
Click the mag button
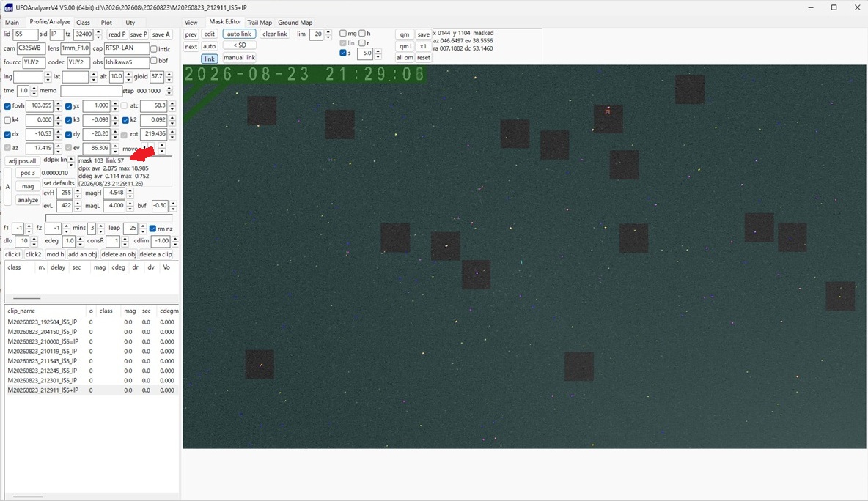28,186
